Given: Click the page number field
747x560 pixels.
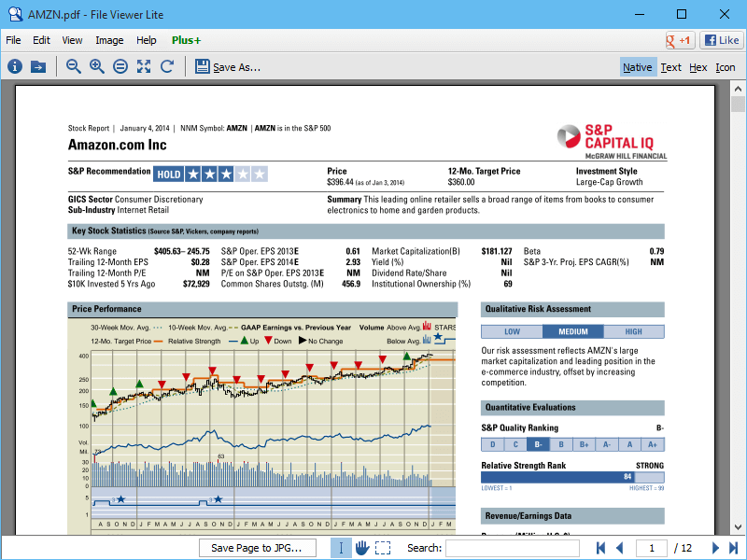Looking at the screenshot, I should tap(651, 548).
